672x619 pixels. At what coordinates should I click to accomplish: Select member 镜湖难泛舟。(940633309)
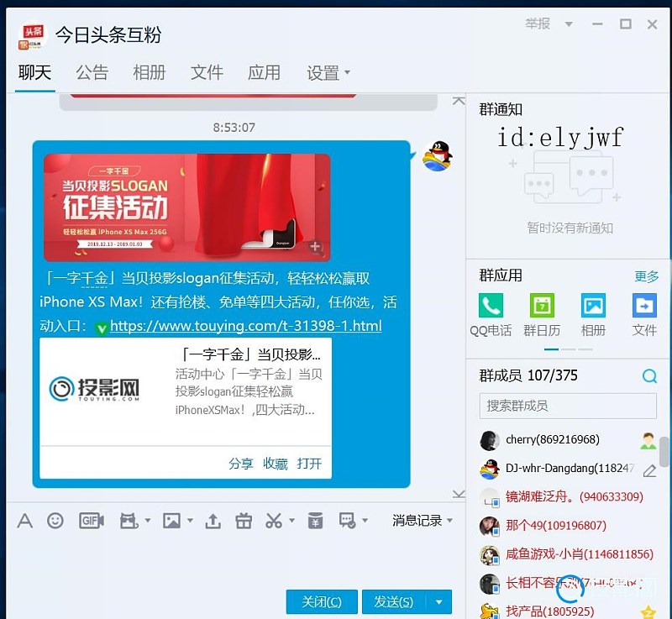click(568, 497)
